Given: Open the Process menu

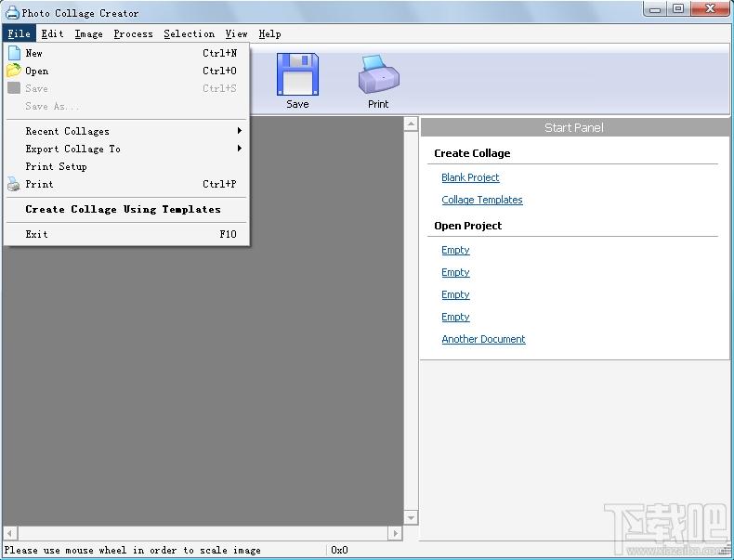Looking at the screenshot, I should [133, 33].
